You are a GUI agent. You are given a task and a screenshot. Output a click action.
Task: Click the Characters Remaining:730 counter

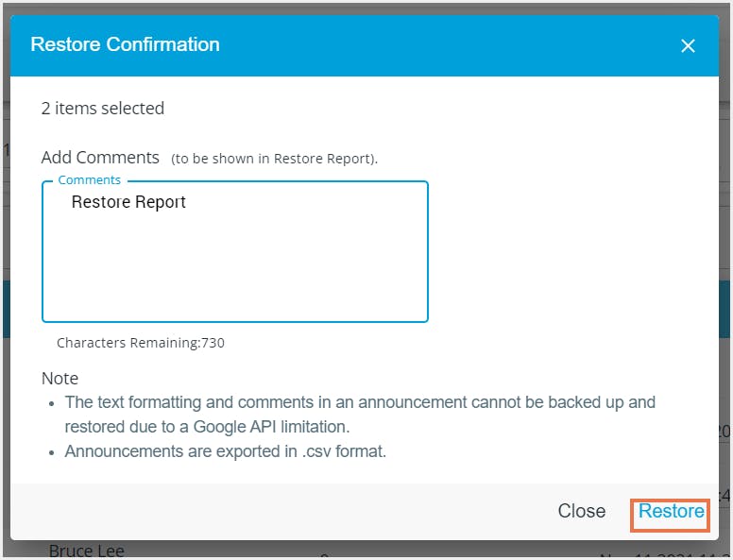(x=141, y=343)
